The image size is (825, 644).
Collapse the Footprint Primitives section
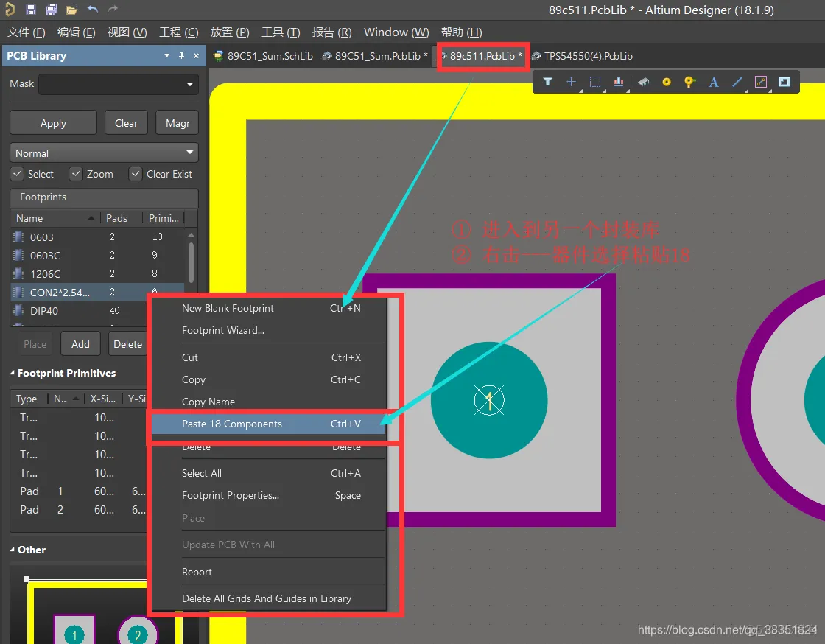12,373
